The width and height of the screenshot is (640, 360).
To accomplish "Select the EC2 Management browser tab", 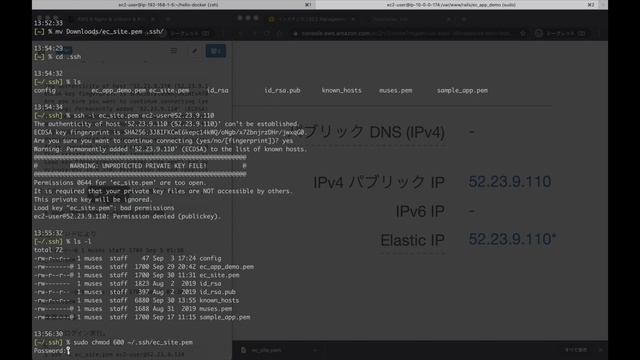I will pos(312,19).
